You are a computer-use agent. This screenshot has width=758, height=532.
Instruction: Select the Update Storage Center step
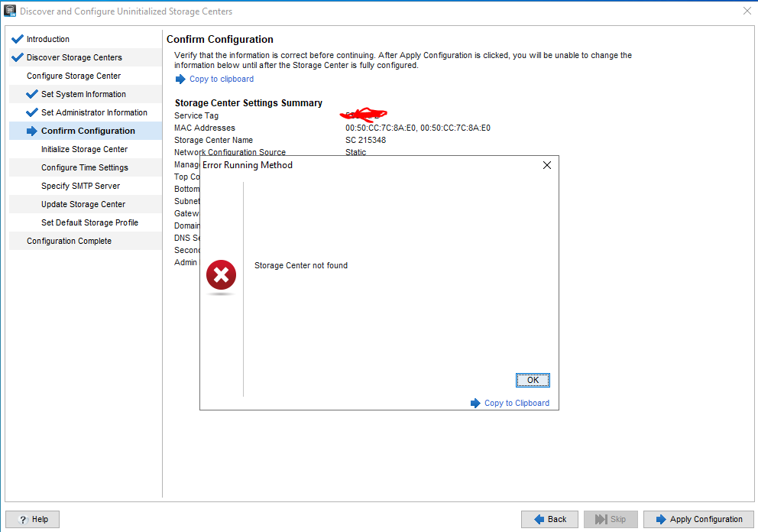83,204
